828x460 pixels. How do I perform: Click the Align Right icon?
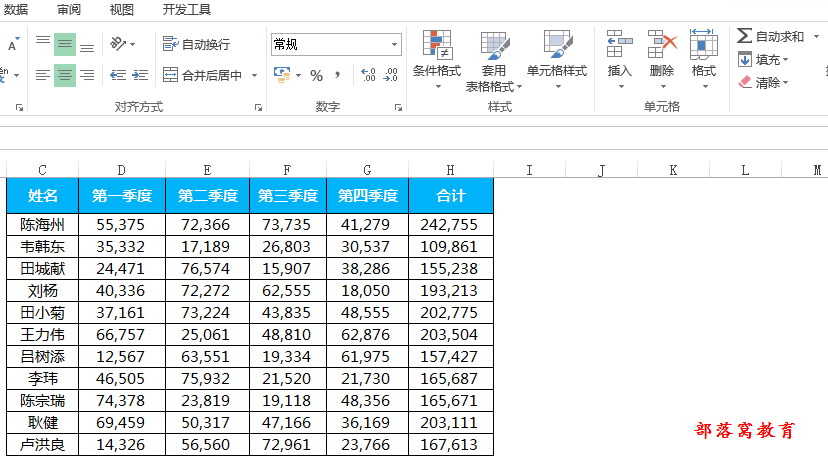point(87,75)
